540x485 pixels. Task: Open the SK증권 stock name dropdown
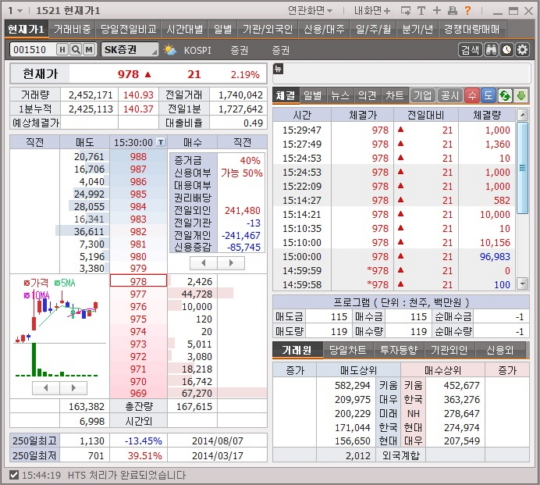130,50
